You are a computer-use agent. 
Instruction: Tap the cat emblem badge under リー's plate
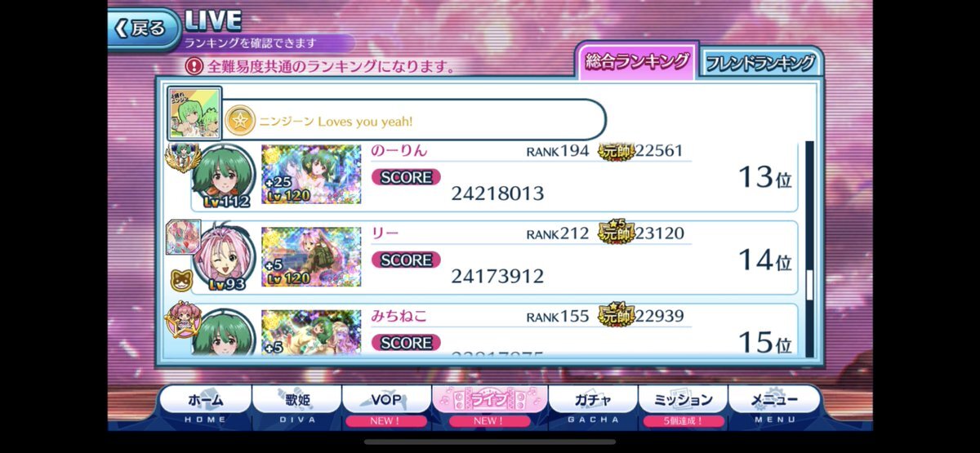(x=180, y=282)
